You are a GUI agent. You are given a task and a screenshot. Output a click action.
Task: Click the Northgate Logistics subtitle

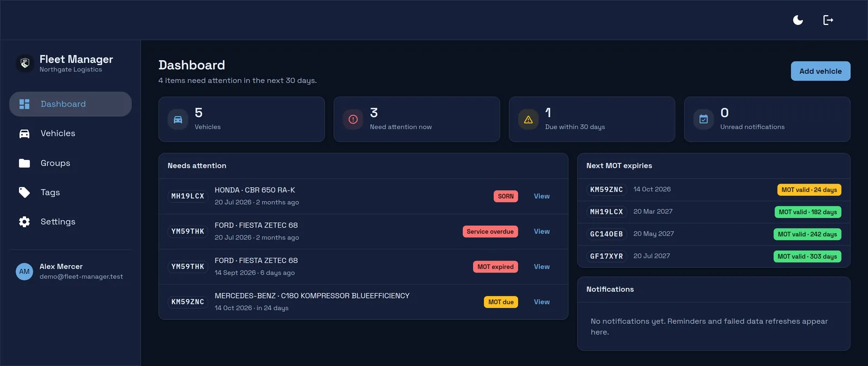(x=71, y=69)
